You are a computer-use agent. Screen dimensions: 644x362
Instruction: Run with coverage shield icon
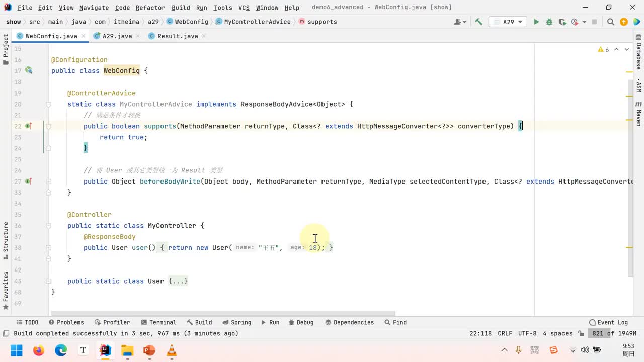pyautogui.click(x=561, y=22)
